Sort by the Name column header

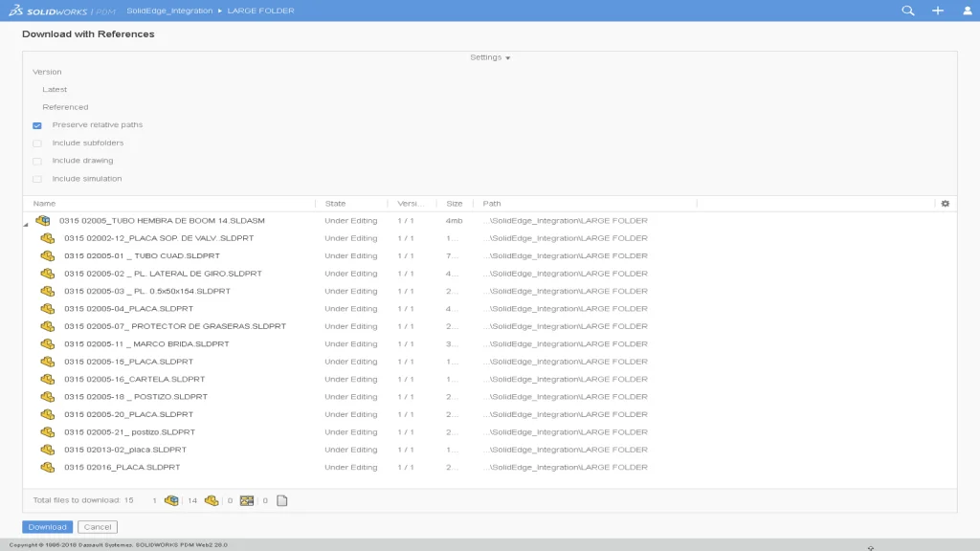pyautogui.click(x=44, y=204)
